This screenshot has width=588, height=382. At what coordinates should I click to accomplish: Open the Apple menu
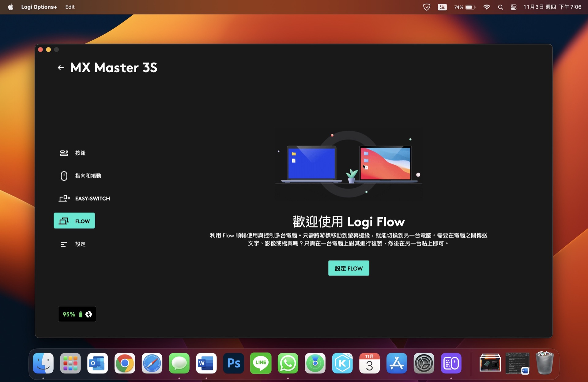click(11, 7)
